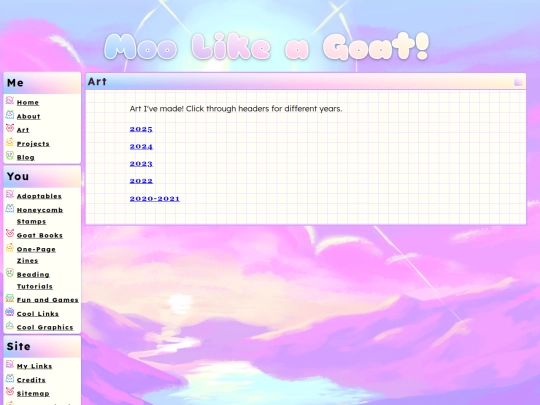Open the Adoptables page
Image resolution: width=540 pixels, height=405 pixels.
(39, 196)
